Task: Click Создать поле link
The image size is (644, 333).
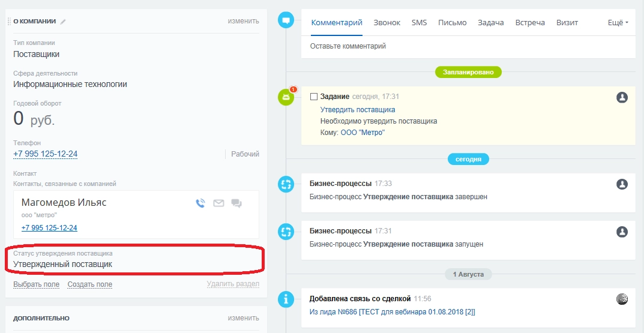Action: pos(90,284)
